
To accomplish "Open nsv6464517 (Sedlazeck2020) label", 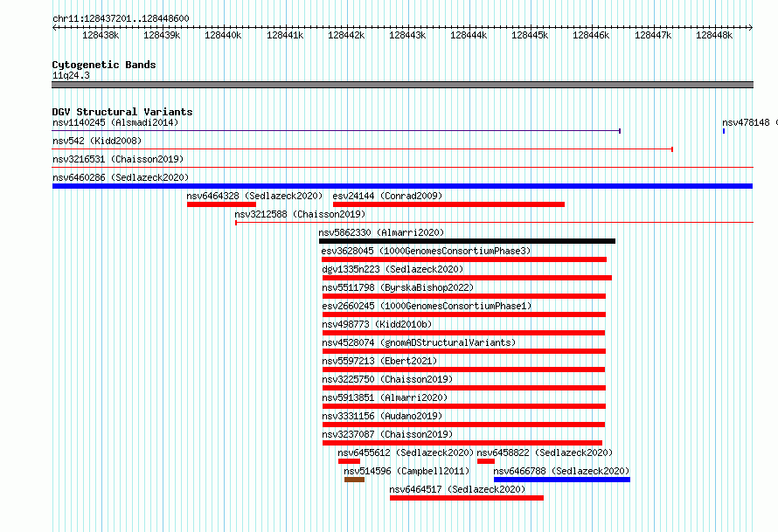I will point(457,489).
